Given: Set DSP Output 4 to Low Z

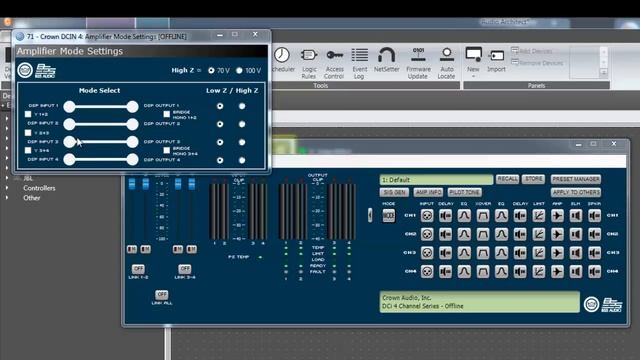Looking at the screenshot, I should pos(220,160).
